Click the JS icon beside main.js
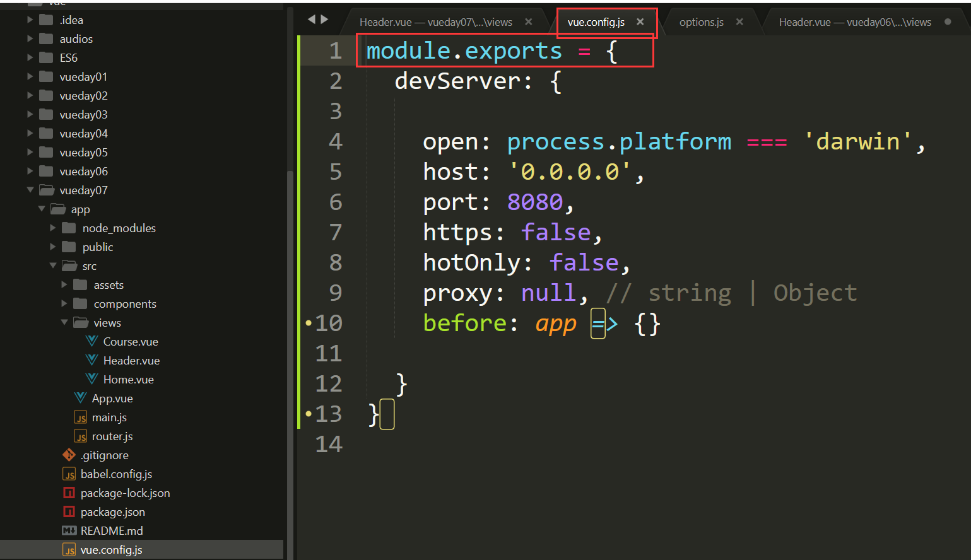 80,417
